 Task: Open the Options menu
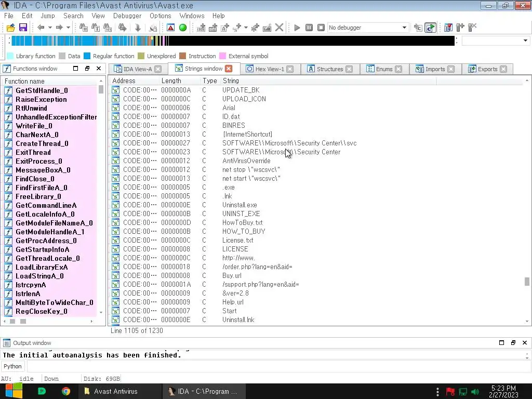click(x=161, y=16)
